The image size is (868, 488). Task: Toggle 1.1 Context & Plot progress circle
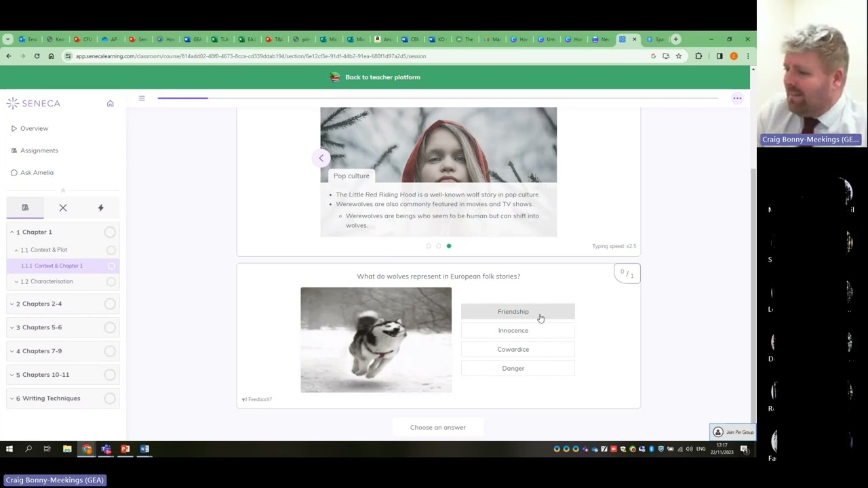click(x=111, y=250)
